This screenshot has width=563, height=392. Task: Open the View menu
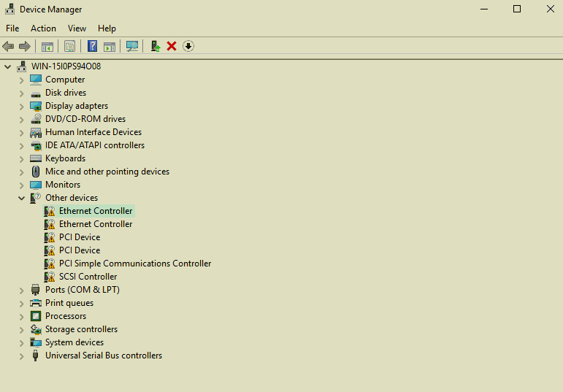pyautogui.click(x=77, y=28)
